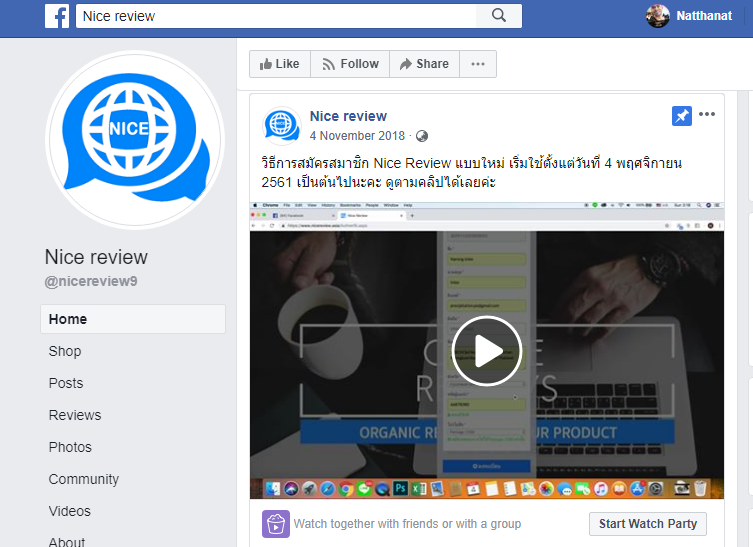This screenshot has width=753, height=547.
Task: Click the Thai post caption text
Action: 472,172
